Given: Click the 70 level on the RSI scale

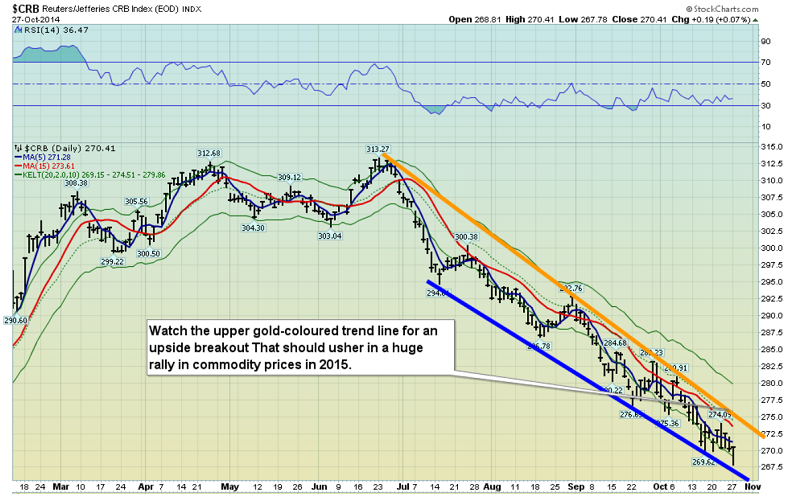Looking at the screenshot, I should [x=765, y=62].
